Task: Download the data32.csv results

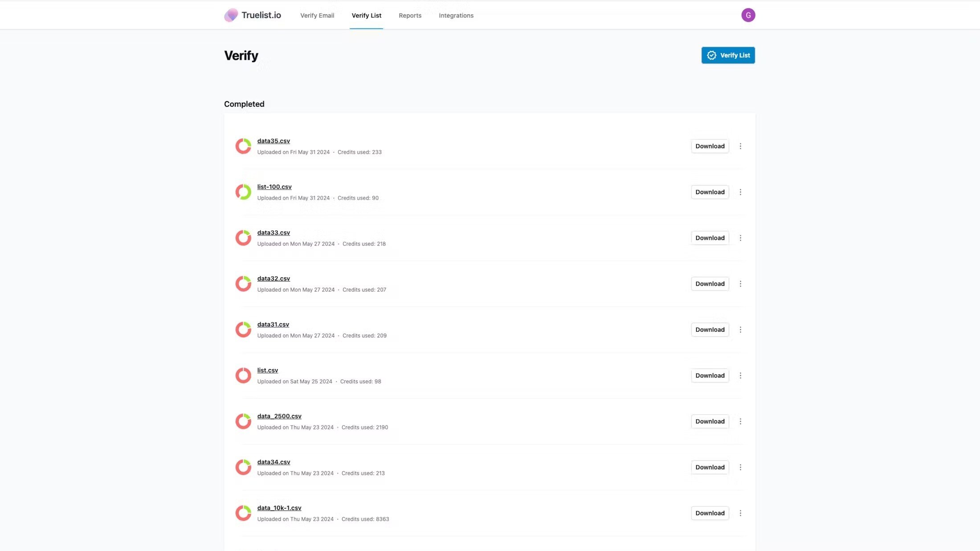Action: [710, 283]
